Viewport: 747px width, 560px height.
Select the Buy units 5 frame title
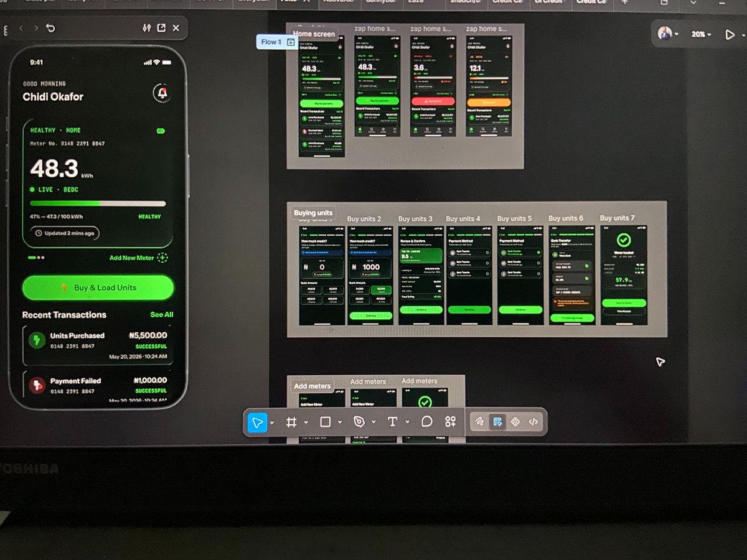point(514,218)
